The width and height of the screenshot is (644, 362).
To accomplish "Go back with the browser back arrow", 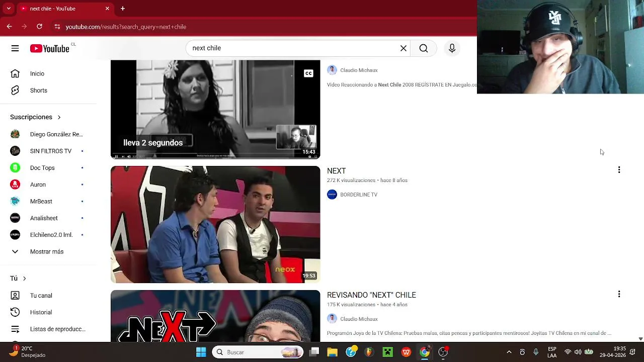I will click(10, 27).
